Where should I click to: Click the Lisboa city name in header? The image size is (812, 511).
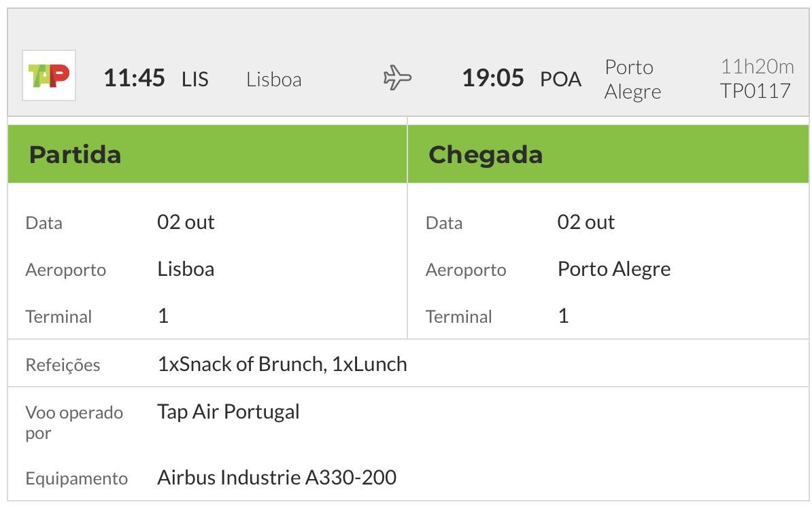tap(274, 80)
